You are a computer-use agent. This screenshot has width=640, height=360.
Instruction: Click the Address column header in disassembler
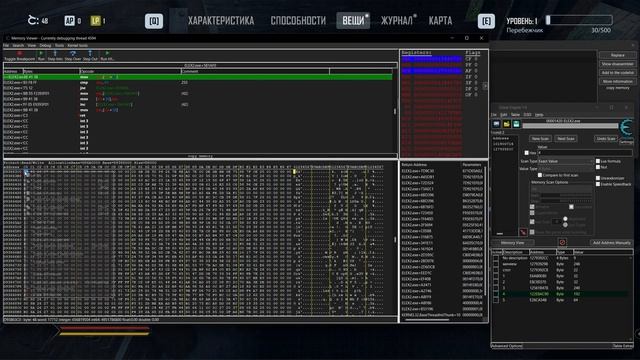coord(13,71)
